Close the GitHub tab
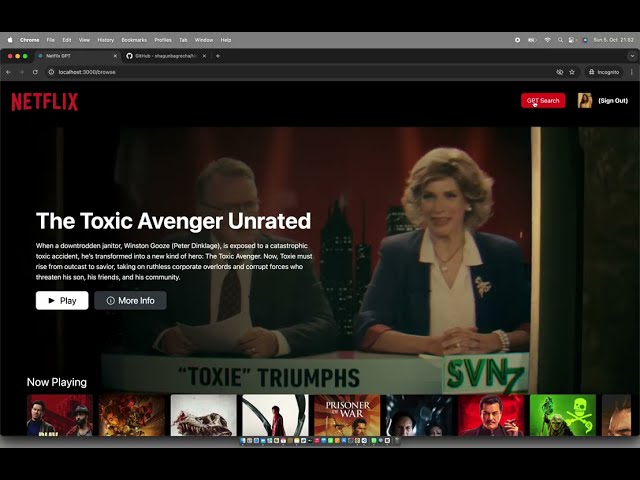The width and height of the screenshot is (640, 480). click(x=204, y=56)
